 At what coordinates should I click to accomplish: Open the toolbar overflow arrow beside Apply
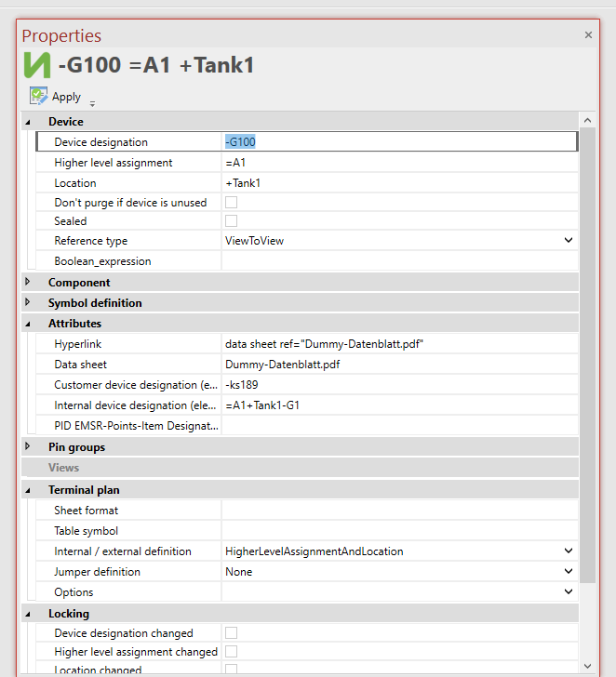pyautogui.click(x=92, y=103)
